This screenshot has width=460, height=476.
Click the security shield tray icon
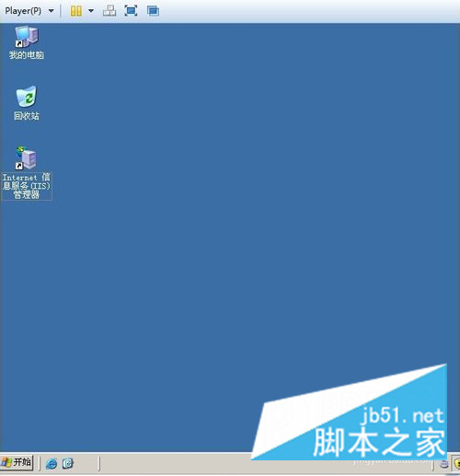tap(457, 463)
